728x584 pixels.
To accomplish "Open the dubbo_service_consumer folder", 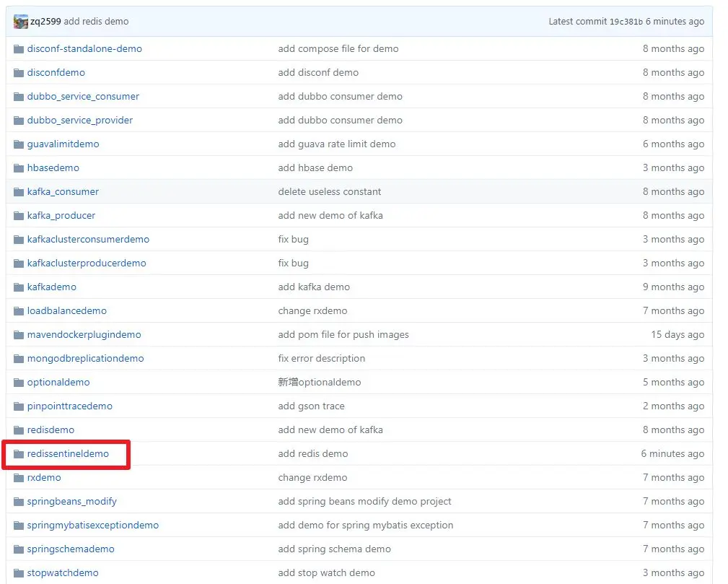I will pos(83,96).
